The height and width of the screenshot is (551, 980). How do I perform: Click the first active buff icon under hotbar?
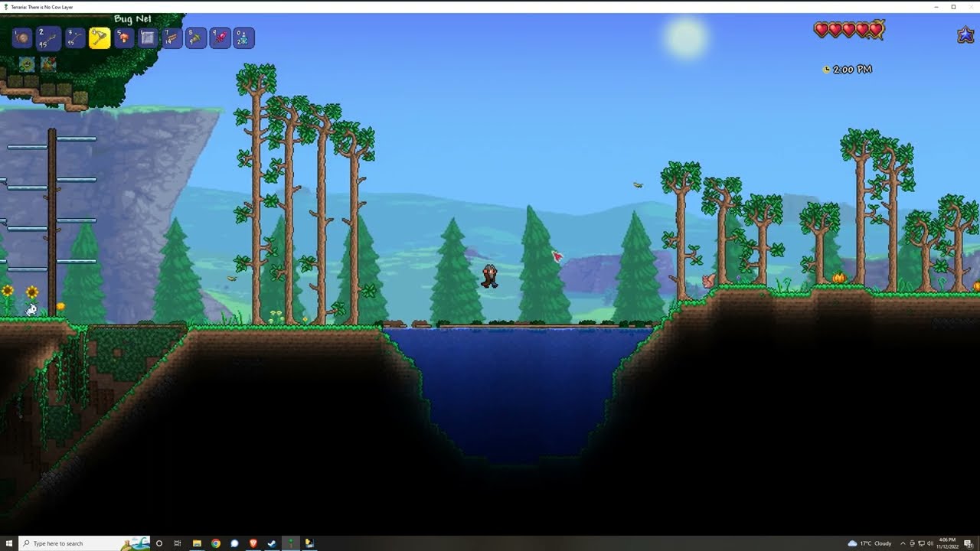27,64
